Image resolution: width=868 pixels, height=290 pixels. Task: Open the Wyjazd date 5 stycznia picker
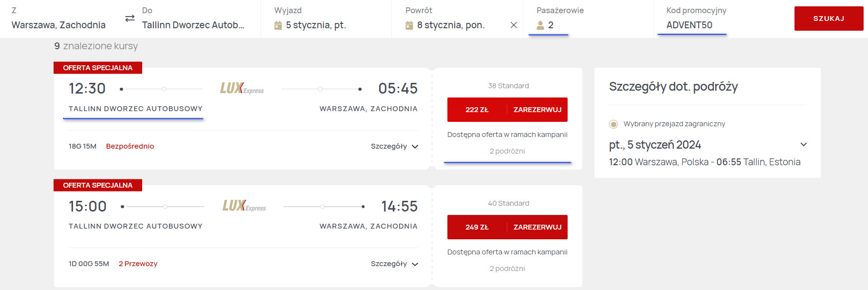click(316, 25)
